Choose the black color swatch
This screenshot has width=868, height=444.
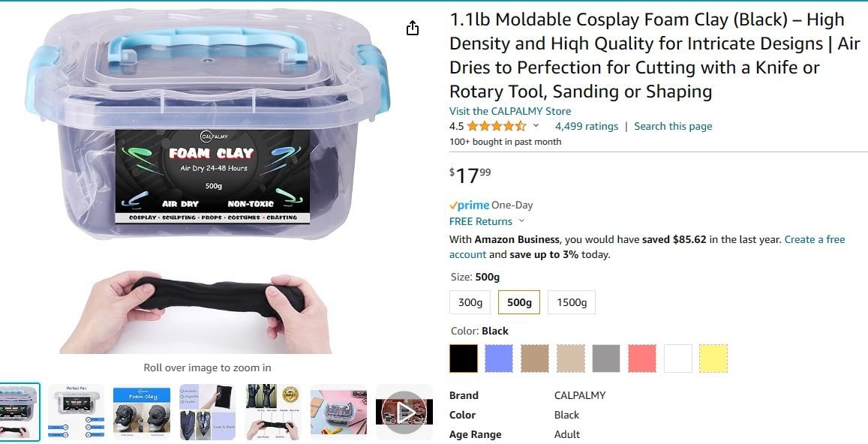point(464,358)
